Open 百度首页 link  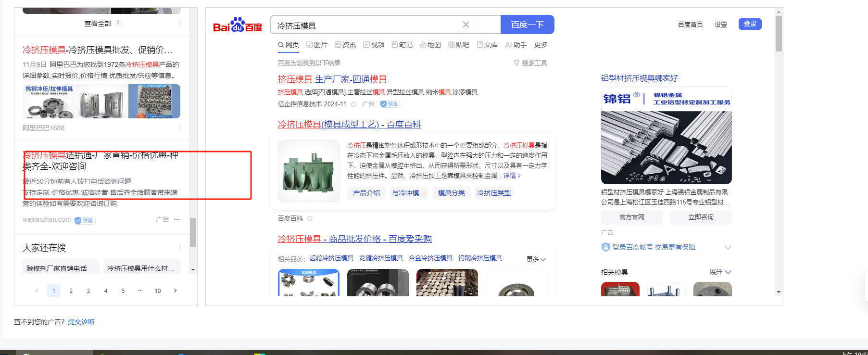(690, 25)
